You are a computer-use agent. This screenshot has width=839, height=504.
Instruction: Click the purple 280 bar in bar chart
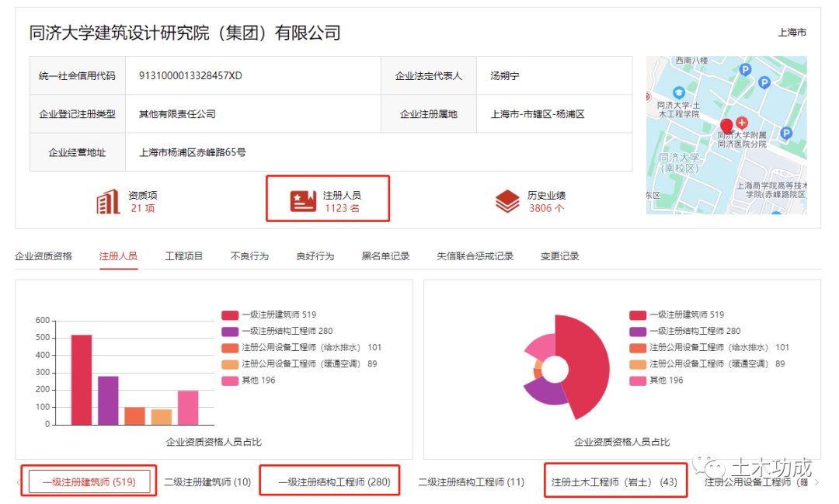click(x=108, y=401)
